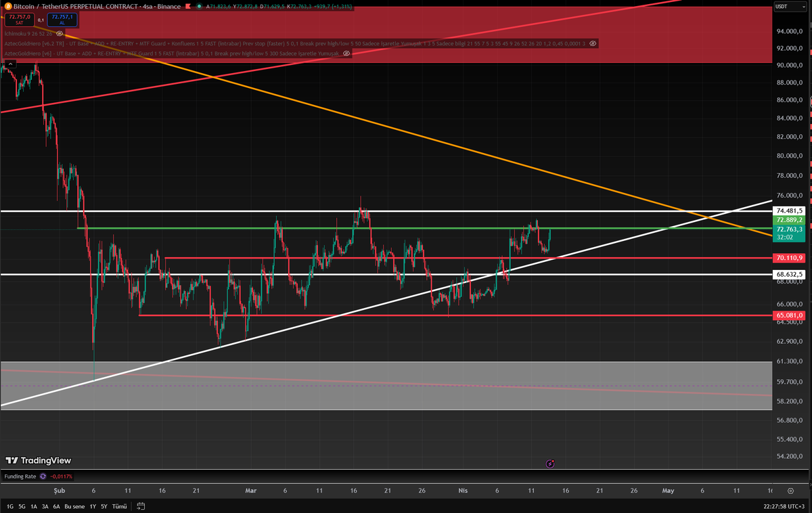Toggle visibility of AztecGoldHero v6 indicator
The width and height of the screenshot is (812, 513).
346,52
